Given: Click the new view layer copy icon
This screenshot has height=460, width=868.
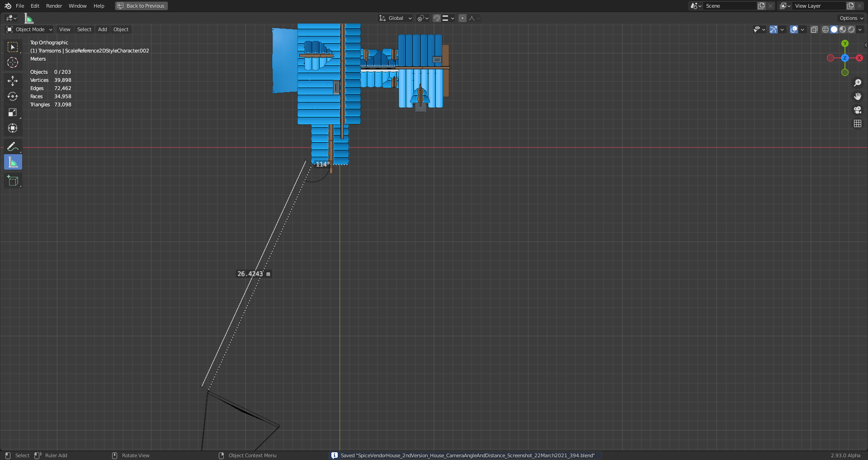Looking at the screenshot, I should pos(850,6).
